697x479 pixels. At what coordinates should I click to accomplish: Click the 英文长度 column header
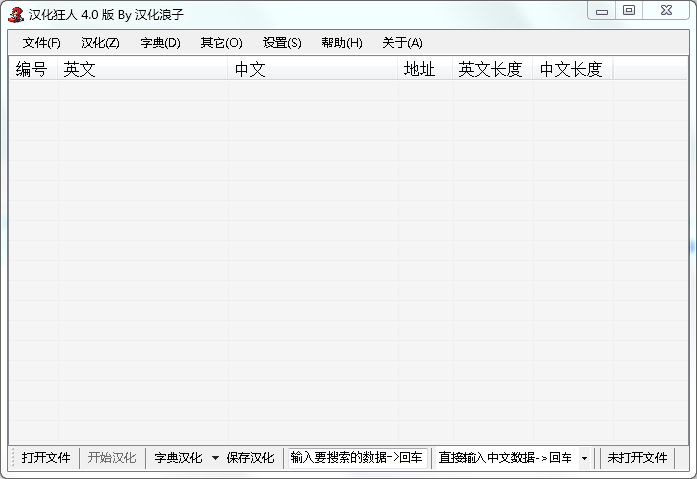(x=491, y=69)
